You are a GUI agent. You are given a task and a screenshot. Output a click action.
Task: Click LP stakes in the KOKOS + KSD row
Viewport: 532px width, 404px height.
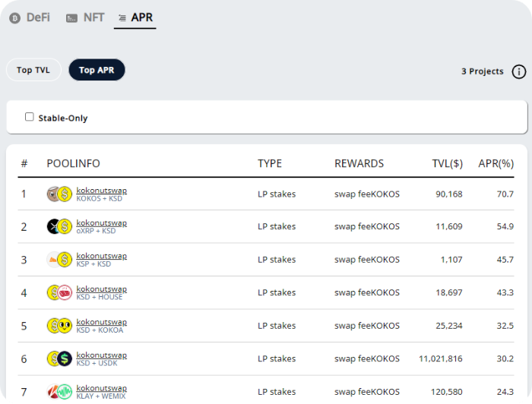[277, 194]
